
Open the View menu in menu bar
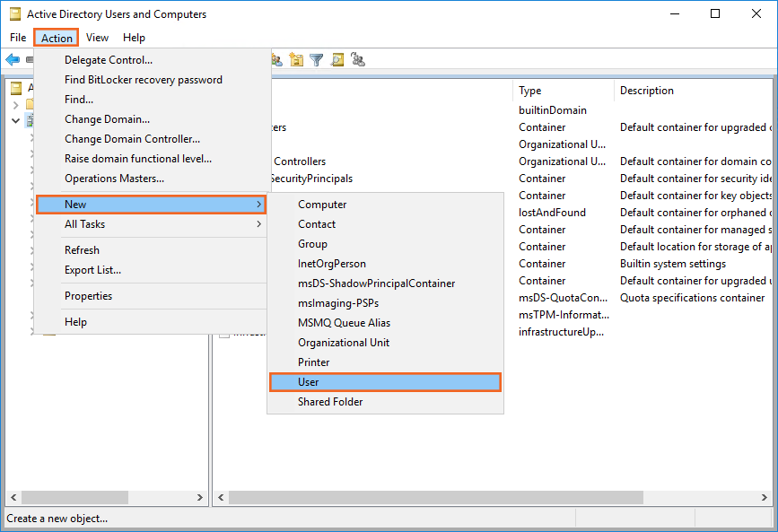click(x=97, y=38)
